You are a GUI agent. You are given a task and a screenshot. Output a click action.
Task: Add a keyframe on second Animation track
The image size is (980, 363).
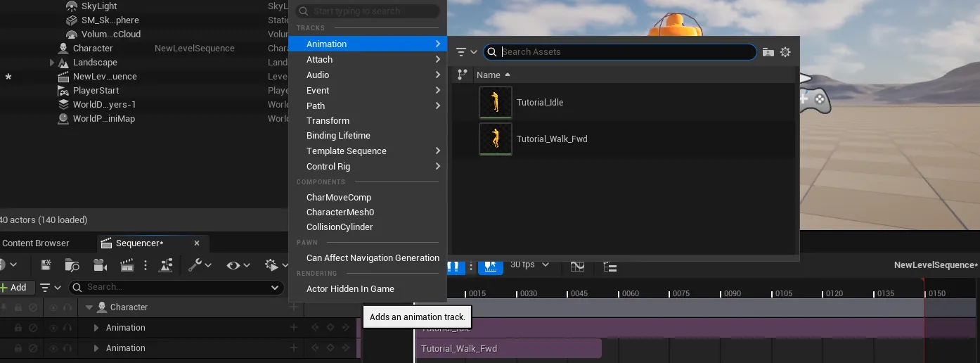(330, 348)
